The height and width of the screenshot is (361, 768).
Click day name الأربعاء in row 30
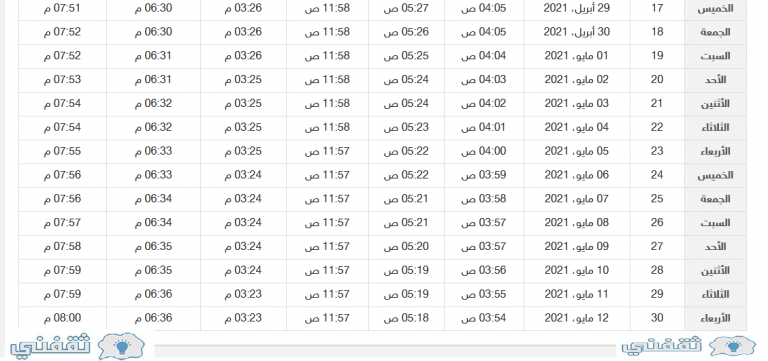tap(715, 318)
